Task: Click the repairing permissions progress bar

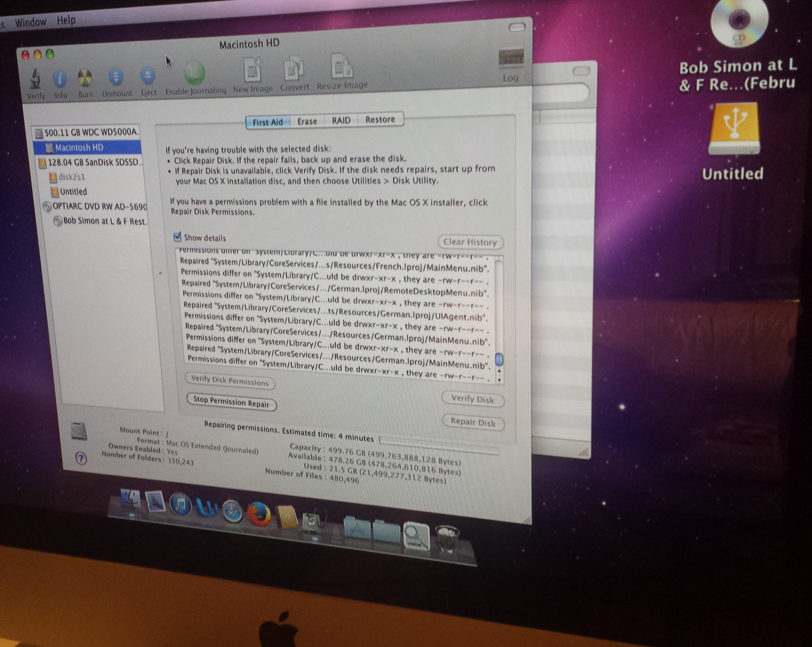Action: [x=439, y=445]
